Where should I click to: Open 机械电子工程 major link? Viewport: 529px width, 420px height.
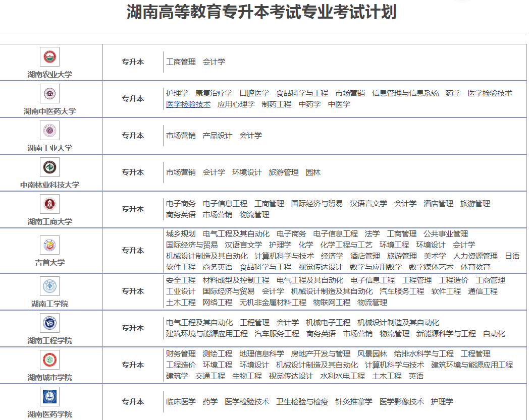[x=328, y=323]
